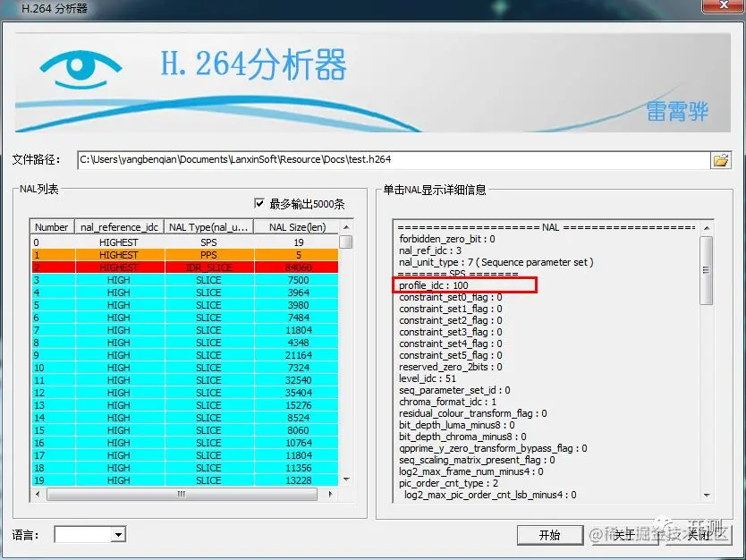Screen dimensions: 746x560
Task: Click the nal_unit_type : 7 line
Action: pos(496,262)
